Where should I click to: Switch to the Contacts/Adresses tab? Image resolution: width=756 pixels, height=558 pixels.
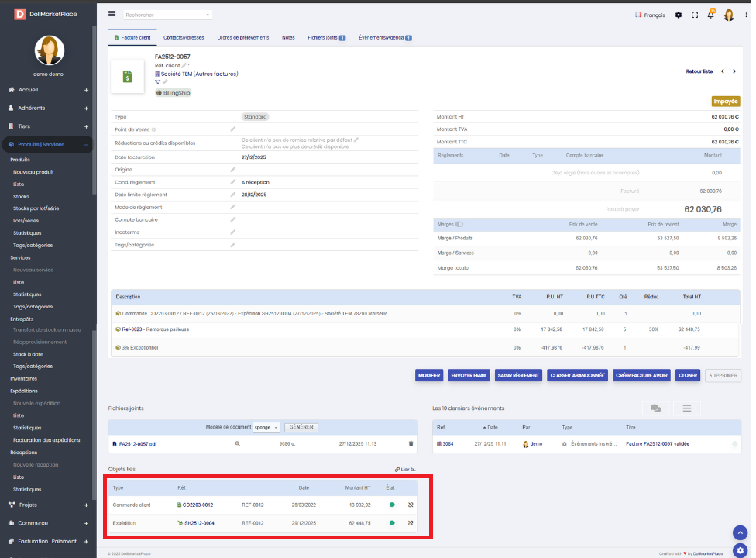[184, 37]
